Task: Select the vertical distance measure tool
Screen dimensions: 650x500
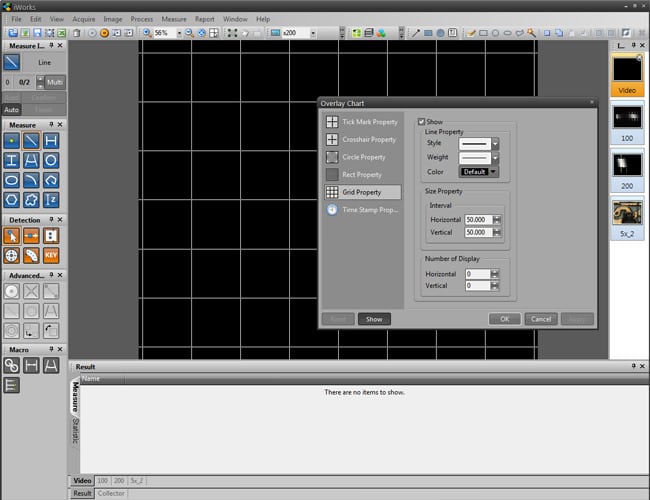Action: (x=12, y=160)
